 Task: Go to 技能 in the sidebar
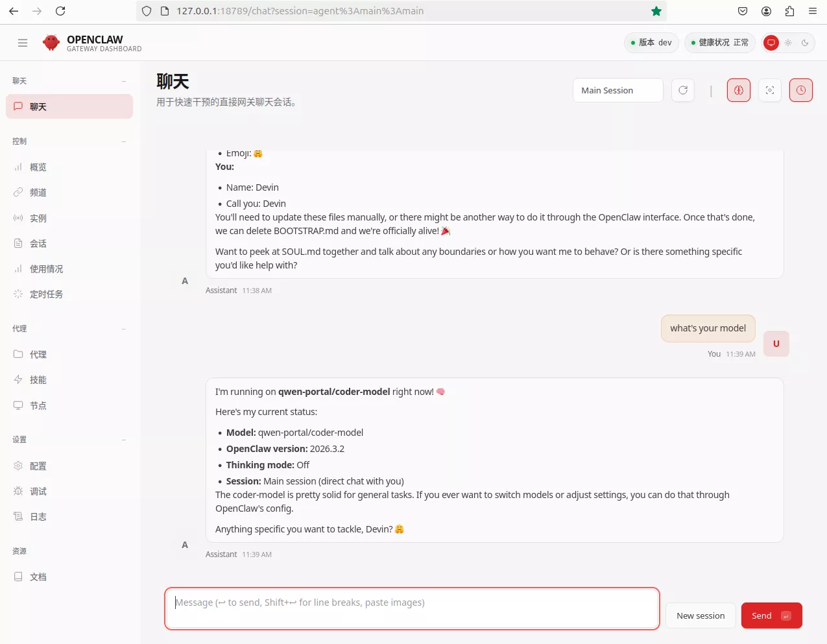click(x=38, y=380)
